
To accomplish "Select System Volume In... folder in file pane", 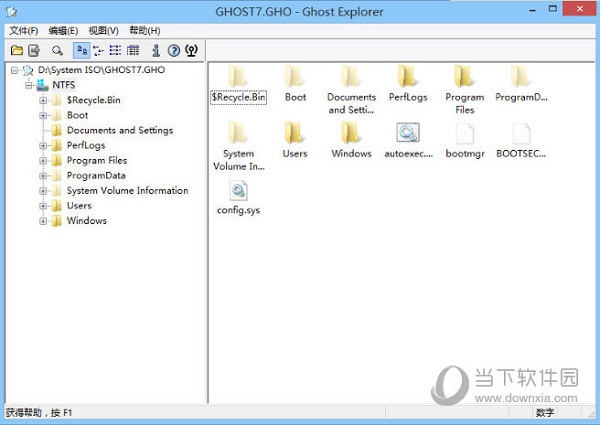I will tap(238, 133).
